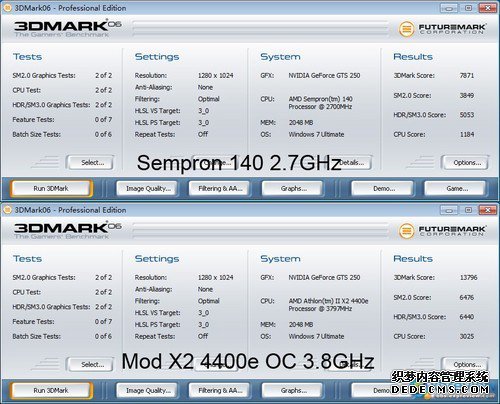500x404 pixels.
Task: Click Select tests button in top window
Action: coord(91,163)
